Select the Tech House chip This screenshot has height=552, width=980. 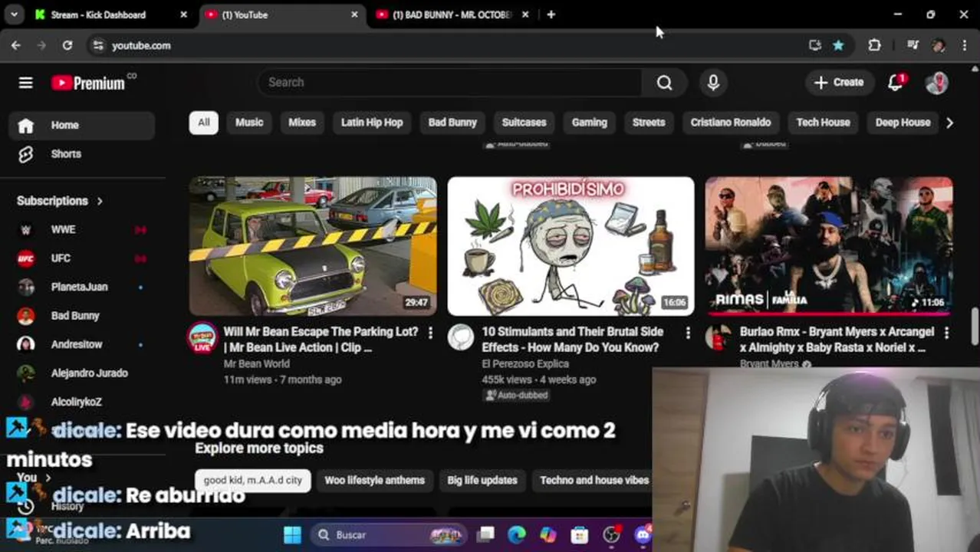[823, 123]
